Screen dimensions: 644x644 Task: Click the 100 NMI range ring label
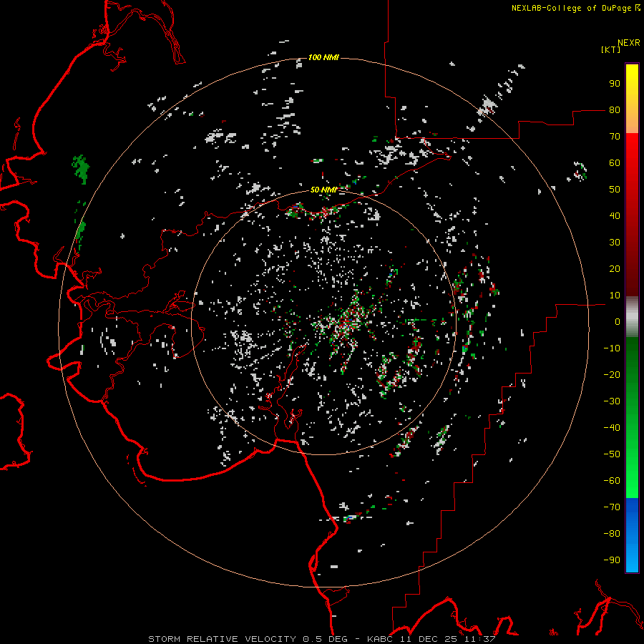pyautogui.click(x=323, y=57)
